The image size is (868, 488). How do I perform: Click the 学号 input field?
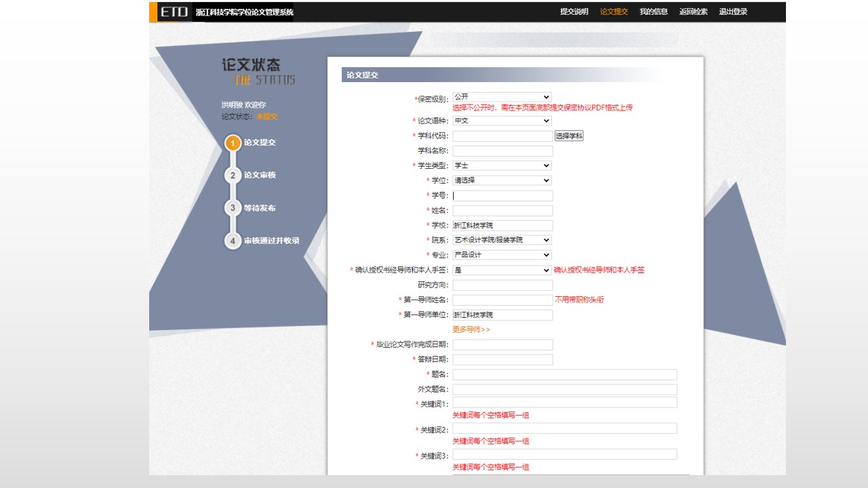pyautogui.click(x=502, y=196)
